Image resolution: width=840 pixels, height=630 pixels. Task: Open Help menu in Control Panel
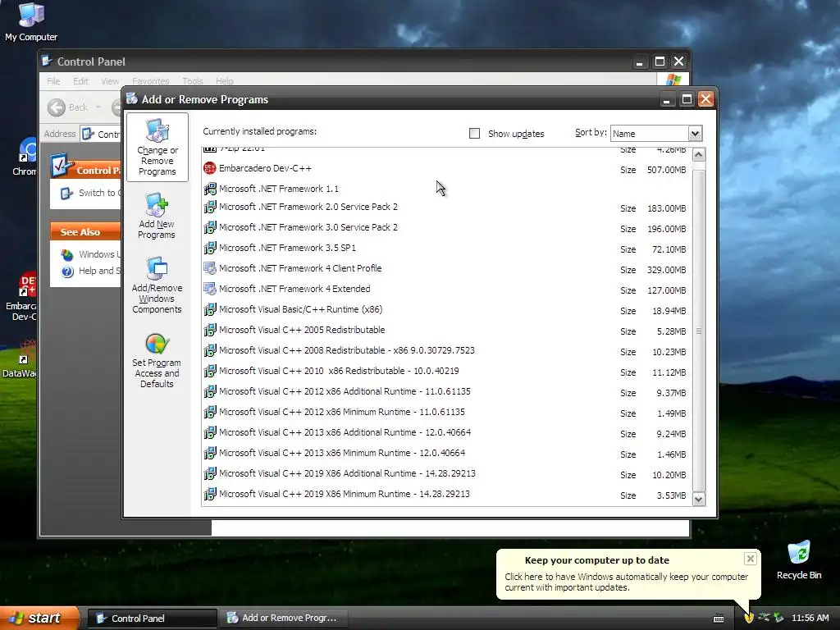click(225, 81)
